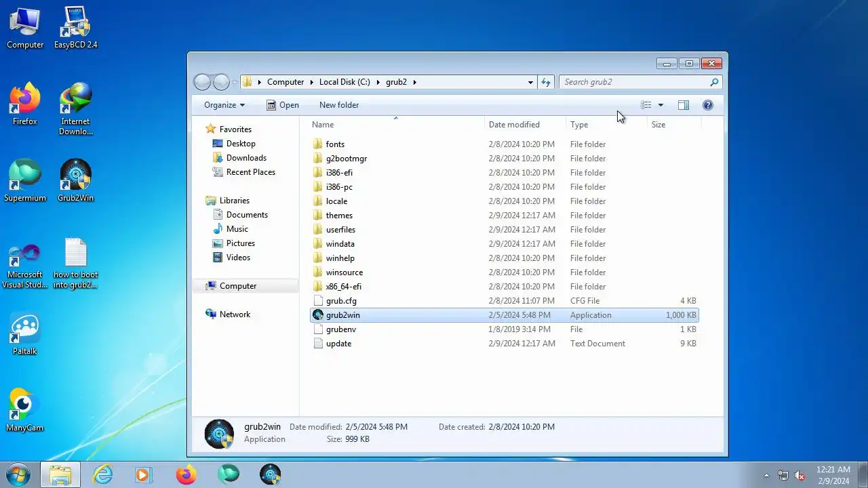Open the Explorer help button
868x488 pixels.
point(708,105)
